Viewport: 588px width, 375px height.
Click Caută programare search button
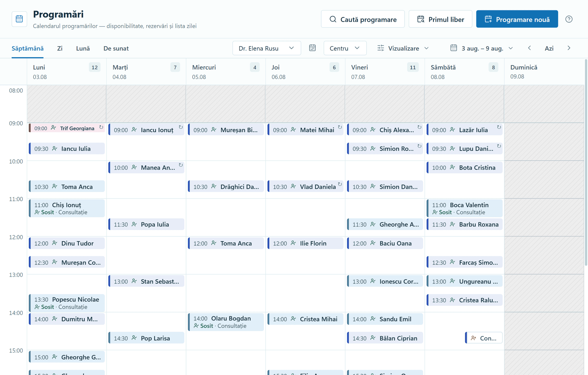point(363,19)
